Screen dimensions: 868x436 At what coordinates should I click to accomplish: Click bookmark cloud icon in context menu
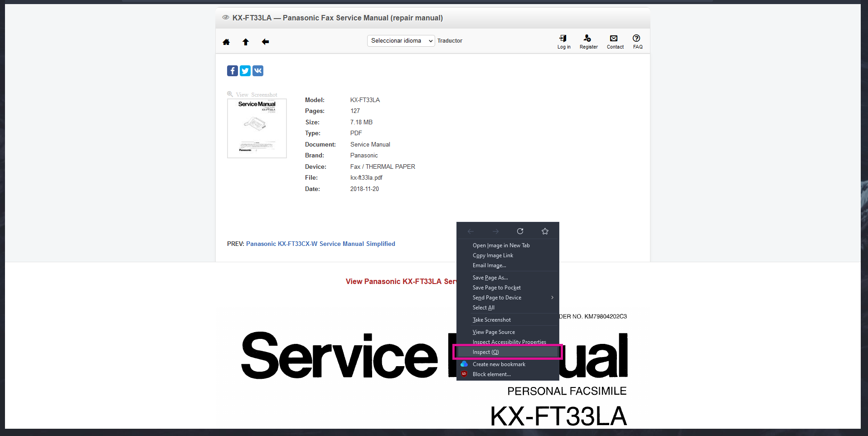click(464, 364)
